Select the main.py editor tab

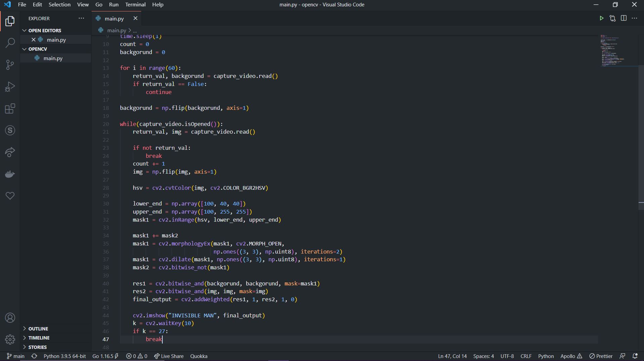tap(116, 18)
